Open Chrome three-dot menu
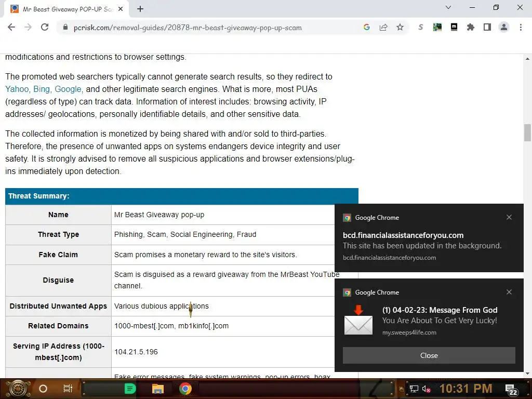532x399 pixels. [x=521, y=27]
